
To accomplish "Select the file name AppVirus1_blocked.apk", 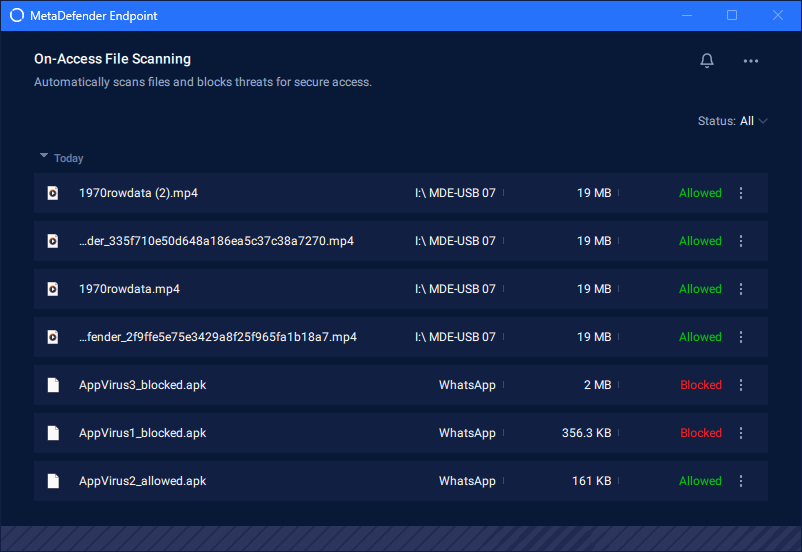I will [x=142, y=433].
